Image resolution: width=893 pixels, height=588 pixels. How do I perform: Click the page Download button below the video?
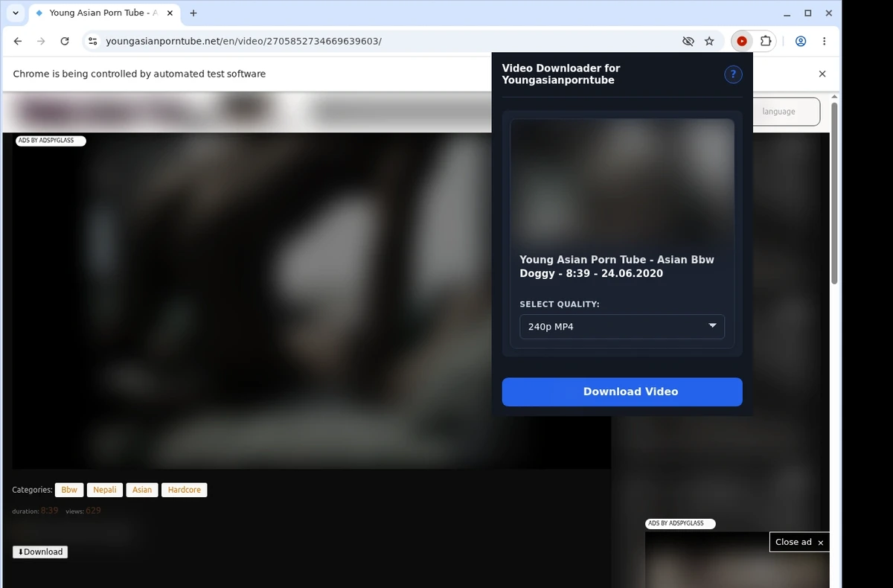(x=40, y=552)
